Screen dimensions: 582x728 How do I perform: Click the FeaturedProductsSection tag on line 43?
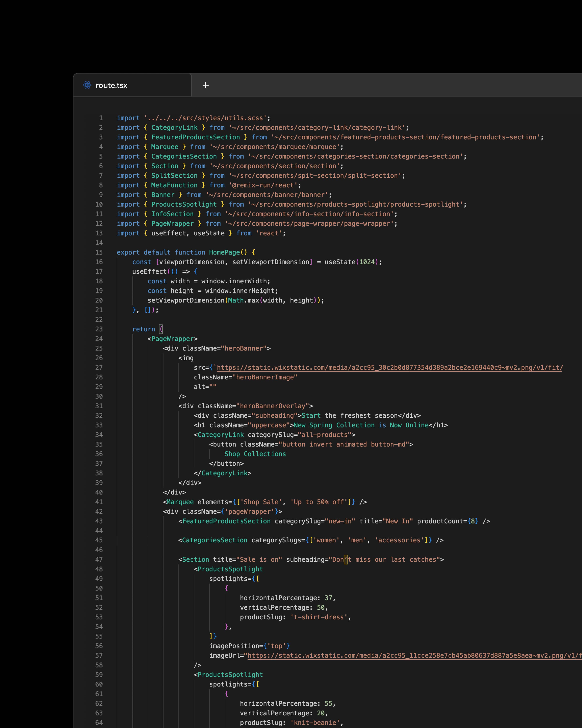(x=226, y=521)
